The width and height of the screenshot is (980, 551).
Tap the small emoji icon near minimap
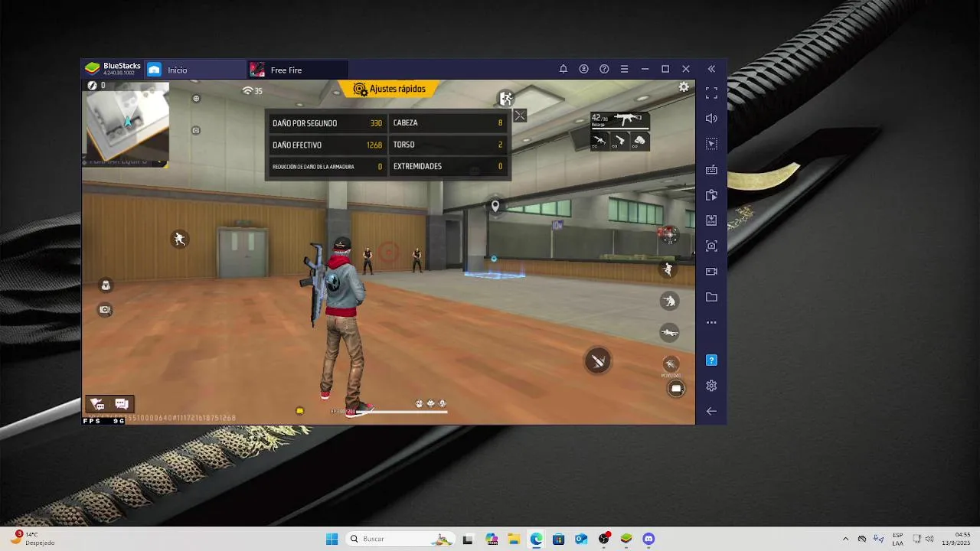[x=196, y=98]
